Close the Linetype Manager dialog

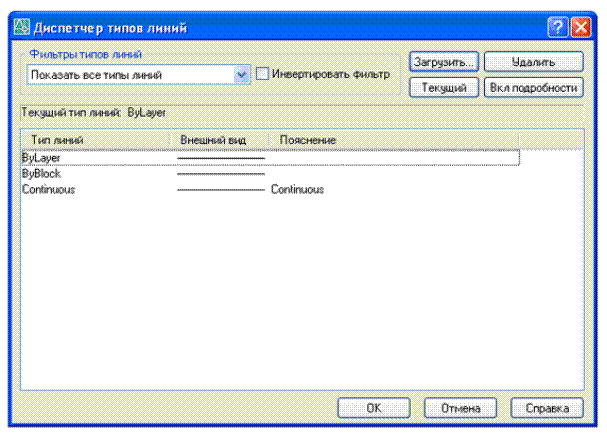click(581, 27)
